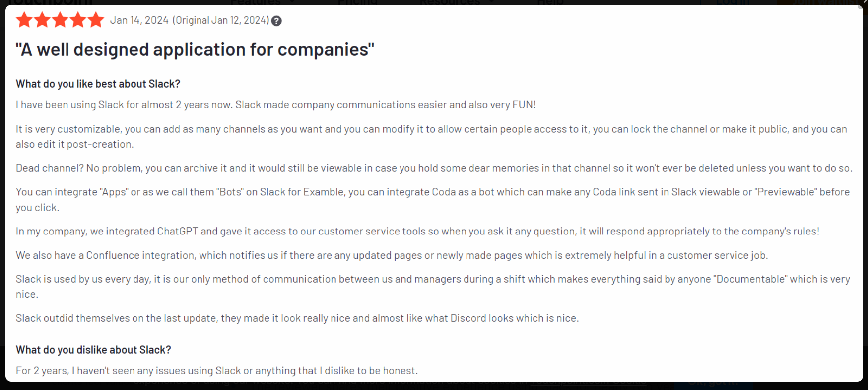Open the Help menu item in header
The width and height of the screenshot is (868, 390).
(550, 2)
